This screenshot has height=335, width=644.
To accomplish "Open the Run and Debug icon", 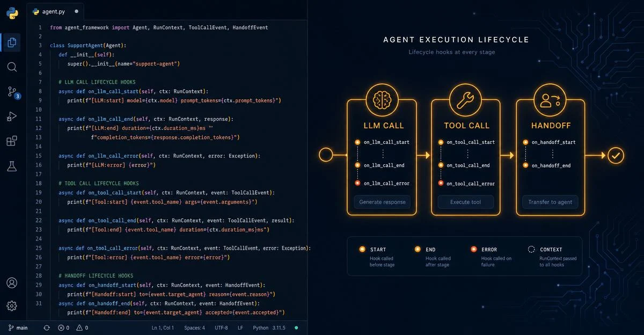I will [x=12, y=116].
